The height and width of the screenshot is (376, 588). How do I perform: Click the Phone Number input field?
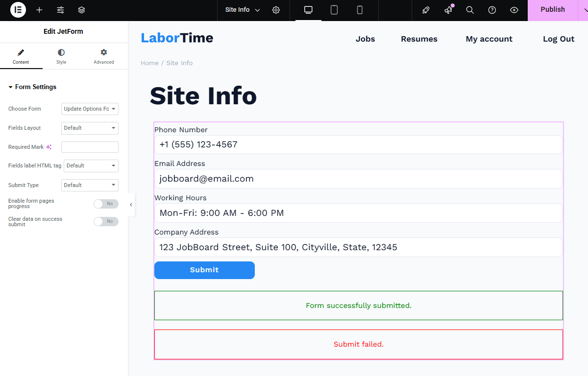pos(359,144)
